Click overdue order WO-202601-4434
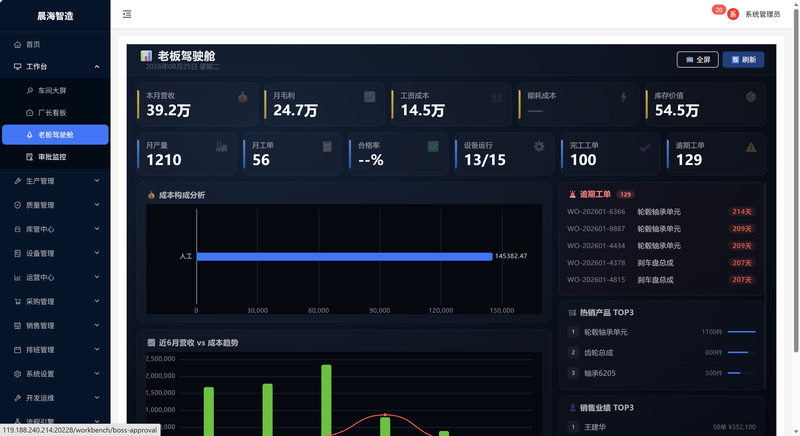This screenshot has height=436, width=800. [x=662, y=246]
